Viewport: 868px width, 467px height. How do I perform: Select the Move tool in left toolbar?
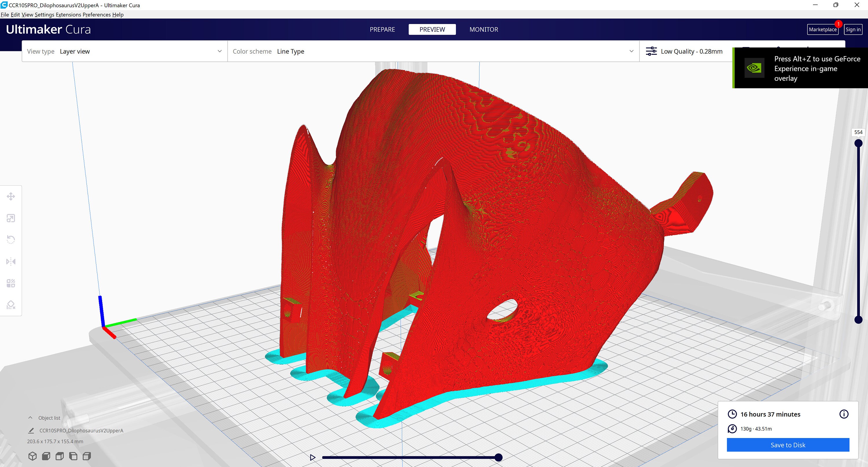pyautogui.click(x=11, y=197)
